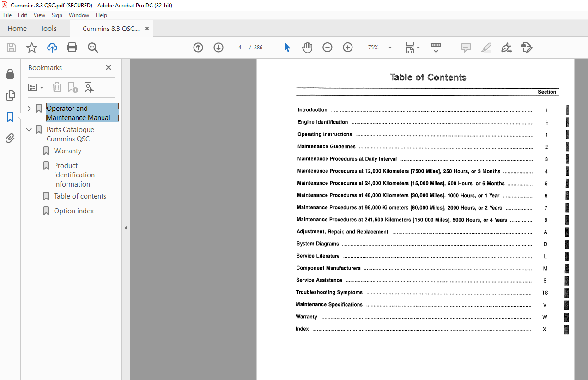Open the Attachments paperclip panel

tap(10, 139)
